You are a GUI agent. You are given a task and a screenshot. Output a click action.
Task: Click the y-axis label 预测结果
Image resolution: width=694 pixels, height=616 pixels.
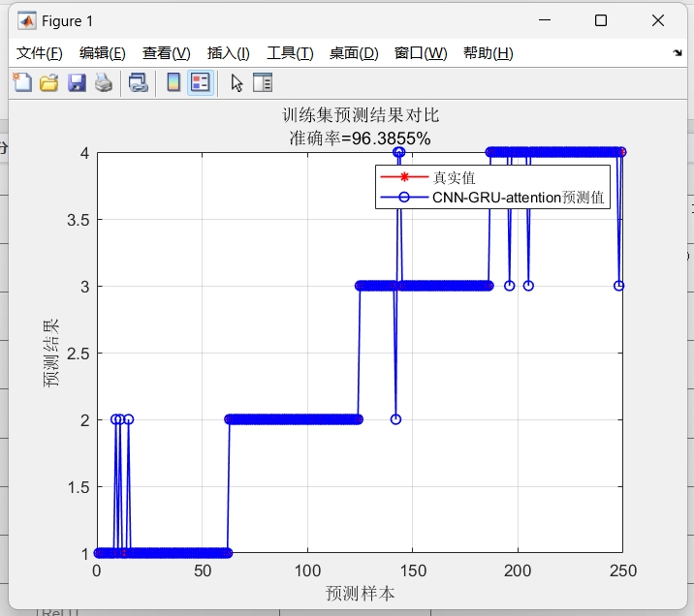click(x=51, y=353)
